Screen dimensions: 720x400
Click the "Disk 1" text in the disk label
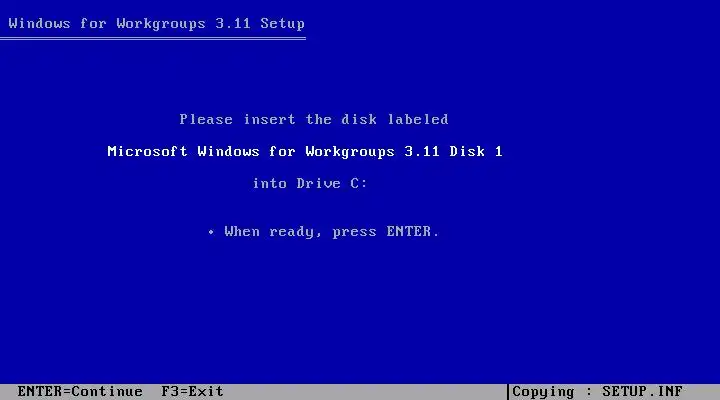coord(476,152)
